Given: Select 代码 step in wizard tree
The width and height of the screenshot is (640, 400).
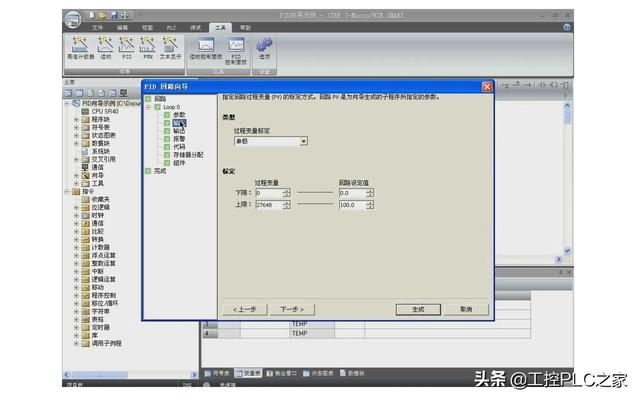Looking at the screenshot, I should pos(179,147).
